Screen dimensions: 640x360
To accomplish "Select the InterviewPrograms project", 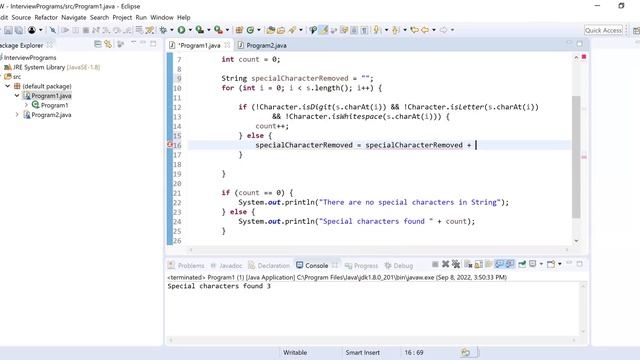I will (29, 58).
